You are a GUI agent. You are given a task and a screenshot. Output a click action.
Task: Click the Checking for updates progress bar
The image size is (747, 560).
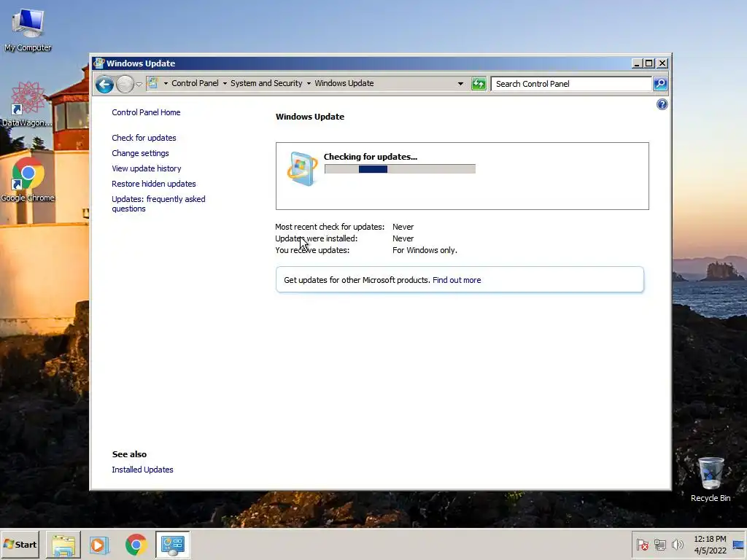click(400, 168)
